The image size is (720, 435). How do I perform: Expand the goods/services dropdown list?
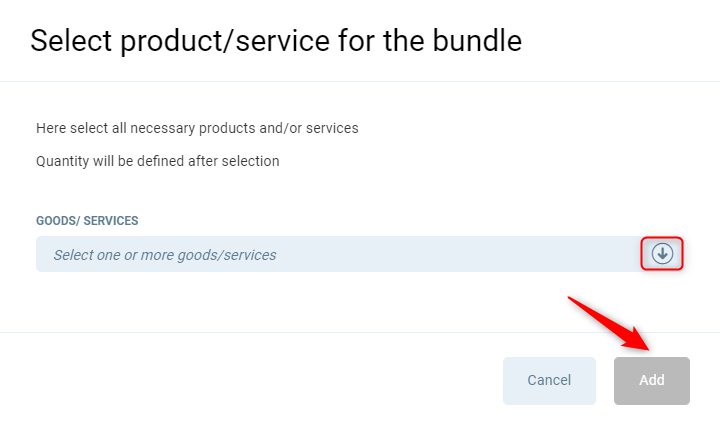pos(662,254)
